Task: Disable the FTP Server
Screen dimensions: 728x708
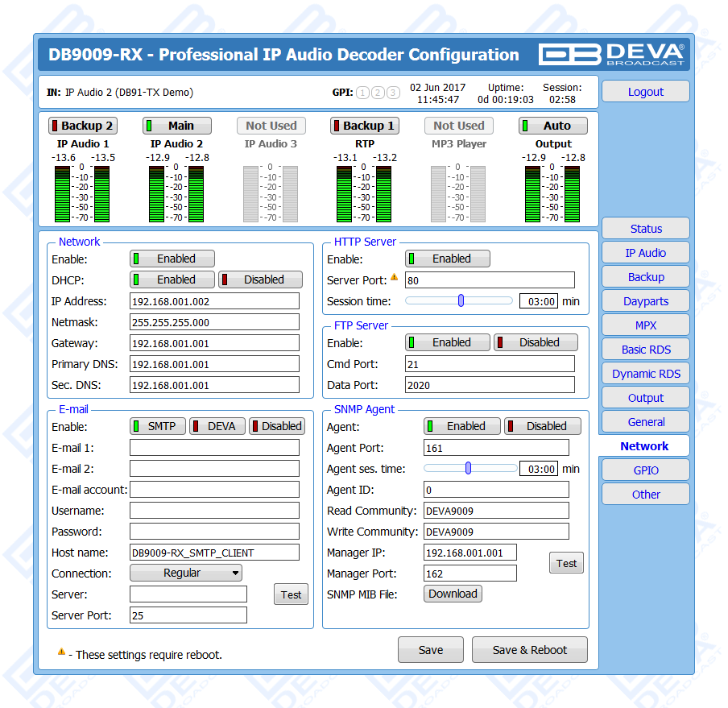Action: 536,342
